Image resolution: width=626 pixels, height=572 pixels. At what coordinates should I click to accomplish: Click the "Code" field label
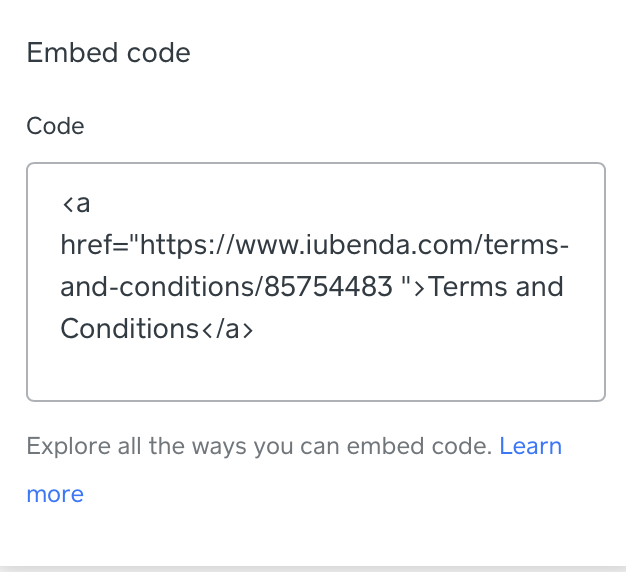[x=55, y=126]
